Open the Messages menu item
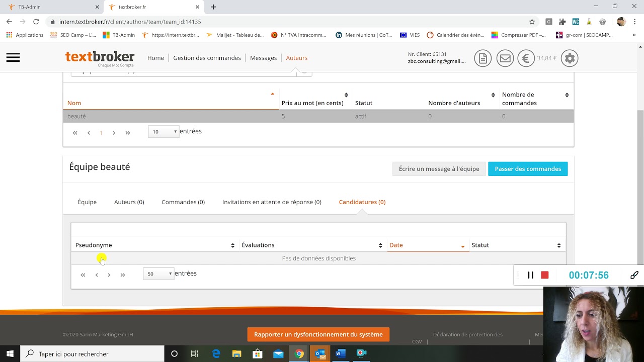Image resolution: width=644 pixels, height=362 pixels. pyautogui.click(x=263, y=58)
